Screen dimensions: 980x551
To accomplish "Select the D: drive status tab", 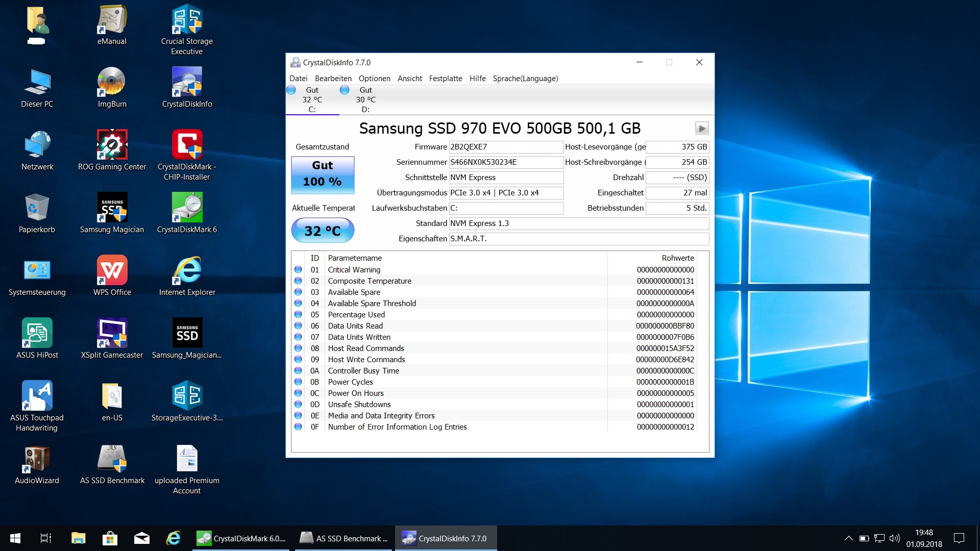I will [x=365, y=99].
